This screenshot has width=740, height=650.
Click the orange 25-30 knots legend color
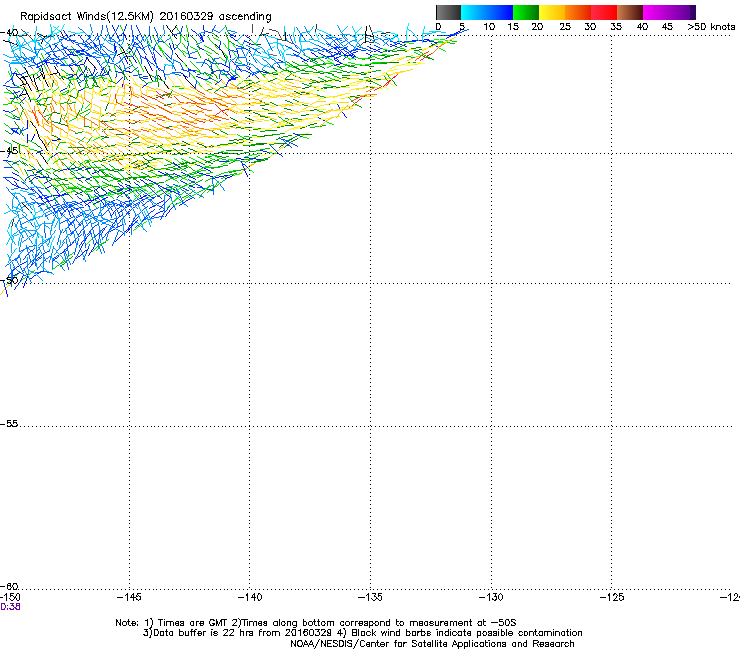click(578, 12)
